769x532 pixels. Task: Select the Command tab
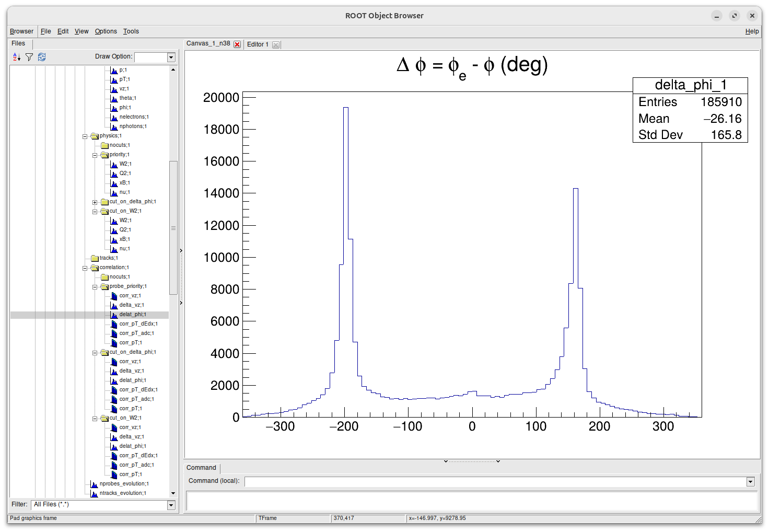click(201, 468)
